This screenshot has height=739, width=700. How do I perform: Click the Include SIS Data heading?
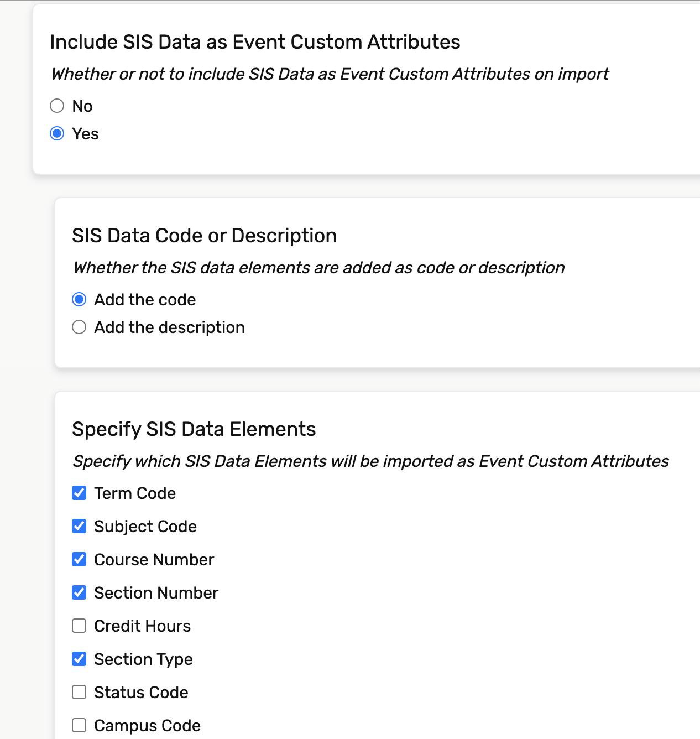(255, 42)
